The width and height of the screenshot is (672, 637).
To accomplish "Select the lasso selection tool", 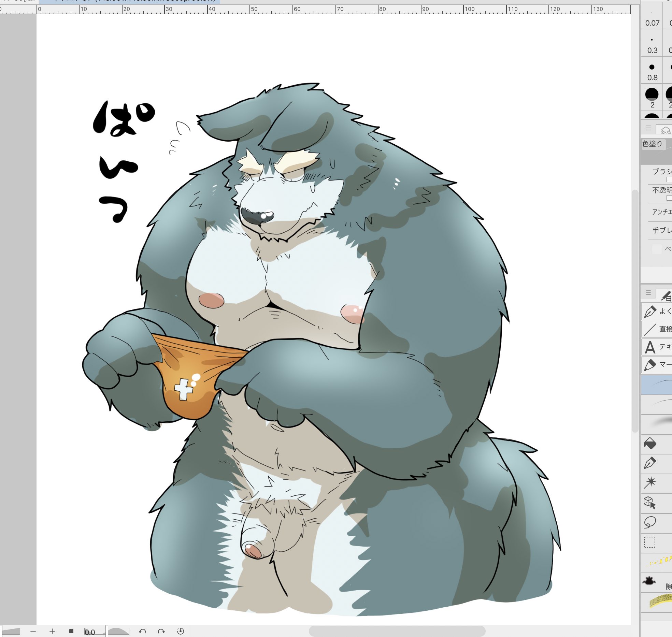I will 650,522.
